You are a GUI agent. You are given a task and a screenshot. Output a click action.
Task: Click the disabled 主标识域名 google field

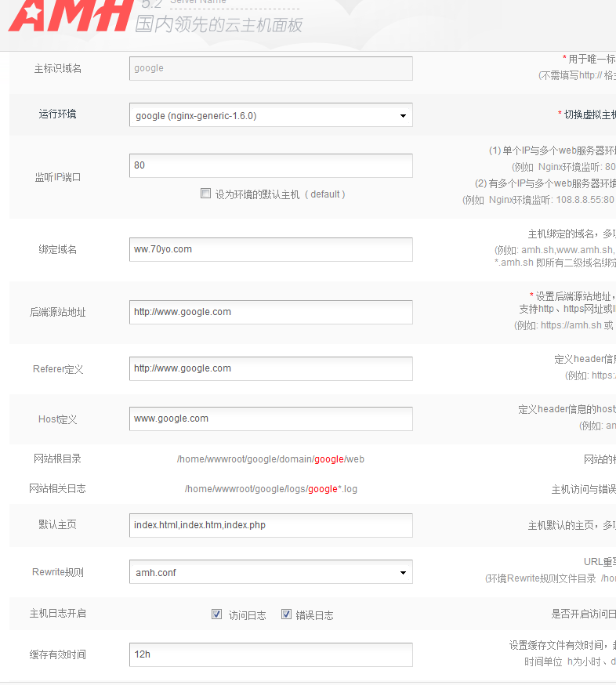coord(270,68)
